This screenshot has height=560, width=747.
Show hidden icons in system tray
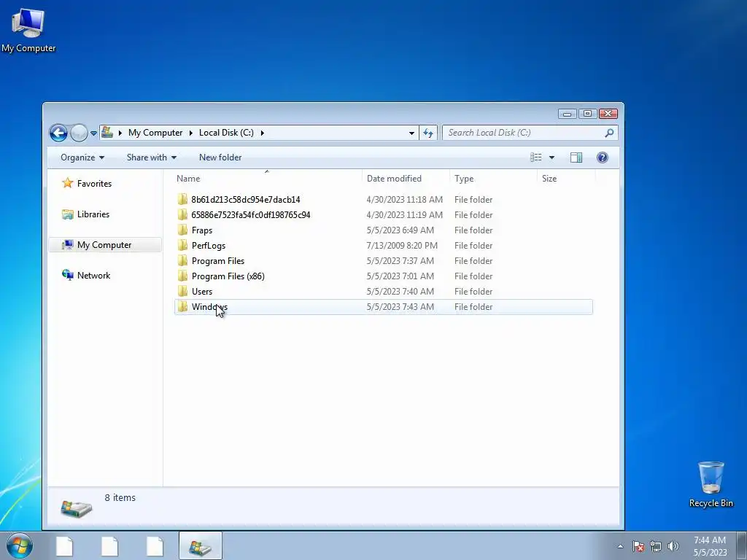point(620,546)
